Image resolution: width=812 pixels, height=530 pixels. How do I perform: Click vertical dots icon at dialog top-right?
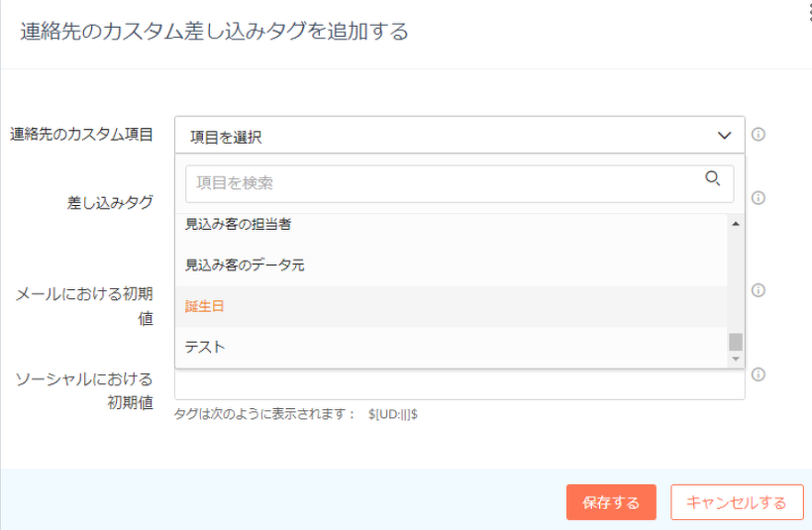click(x=808, y=10)
